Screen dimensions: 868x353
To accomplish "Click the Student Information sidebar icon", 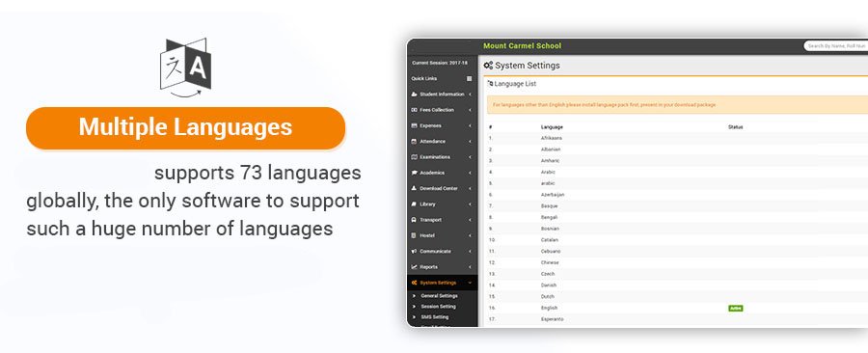I will pos(414,95).
